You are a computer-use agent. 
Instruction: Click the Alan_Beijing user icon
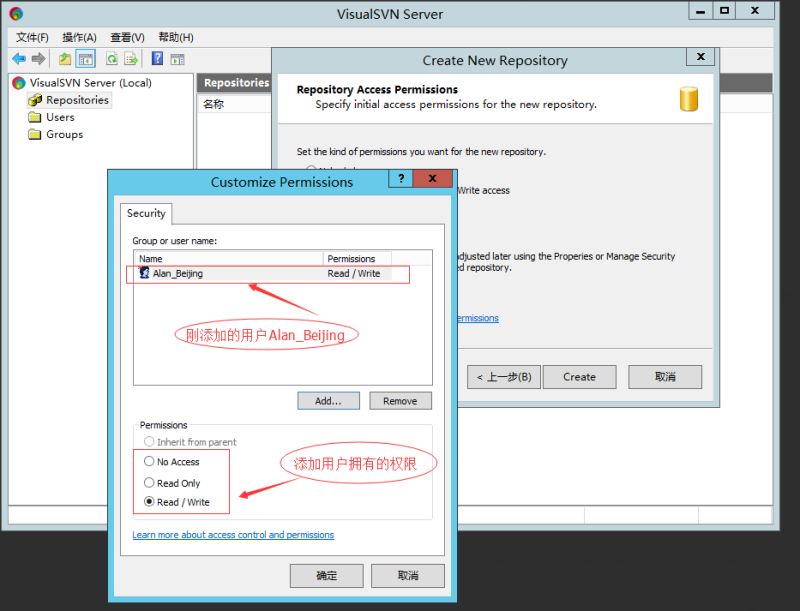144,273
